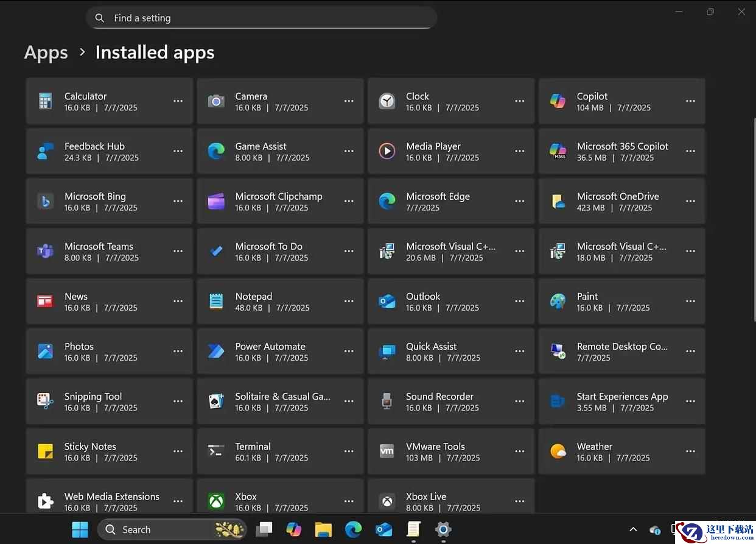Select the Start Experiences App name
The height and width of the screenshot is (544, 756).
pos(622,397)
